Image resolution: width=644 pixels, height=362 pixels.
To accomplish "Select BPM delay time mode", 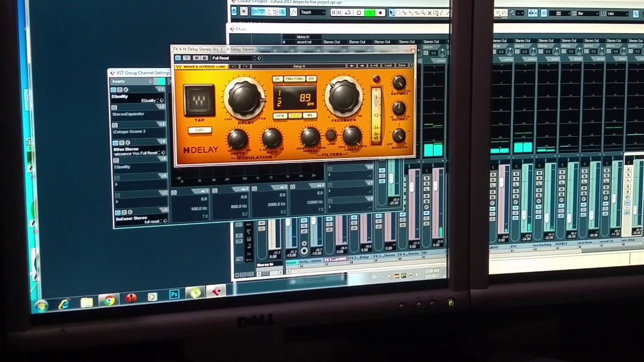I will point(280,116).
